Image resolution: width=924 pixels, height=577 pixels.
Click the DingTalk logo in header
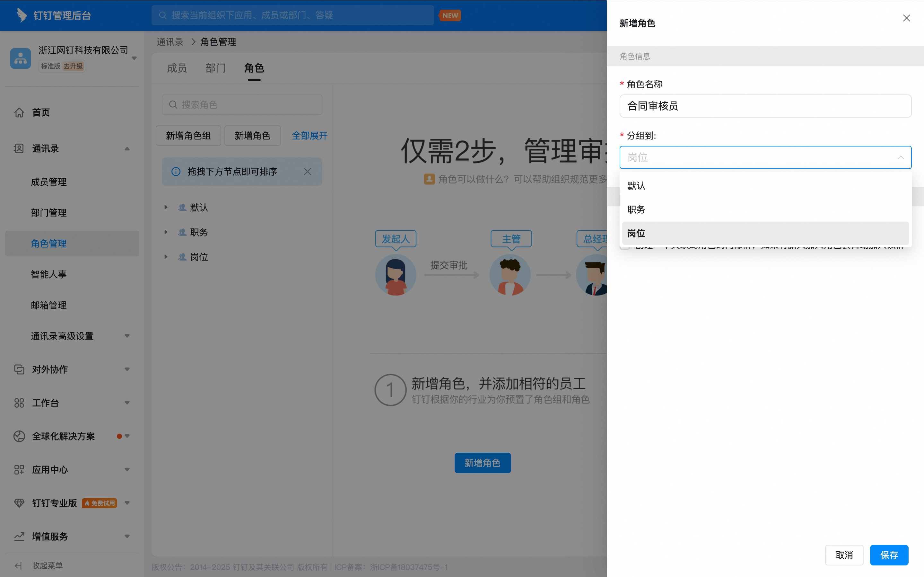click(x=22, y=15)
